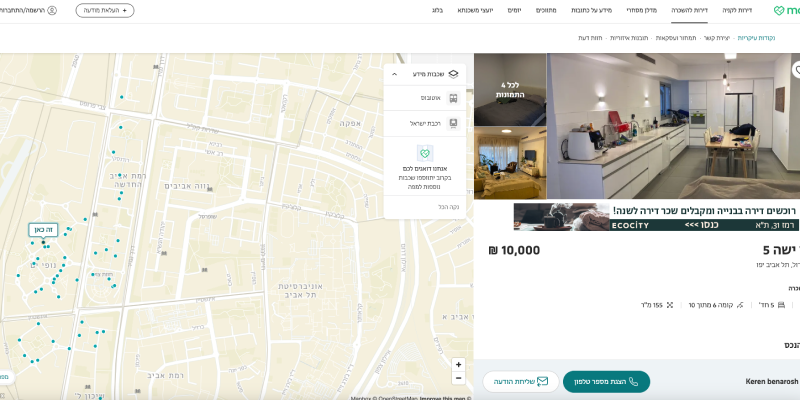Open the bedroom thumbnail labeled לכל 4 התמונות
Screen dimensions: 800x400
(510, 90)
